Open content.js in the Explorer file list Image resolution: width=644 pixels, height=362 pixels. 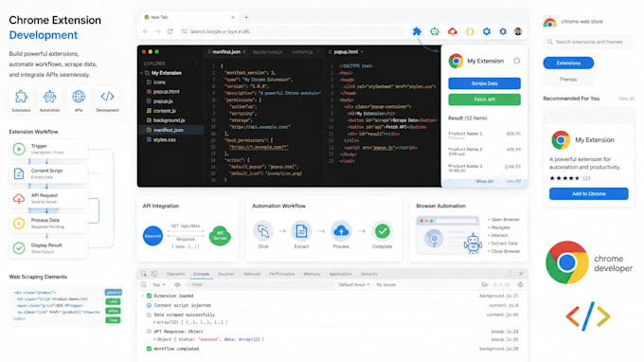click(165, 111)
